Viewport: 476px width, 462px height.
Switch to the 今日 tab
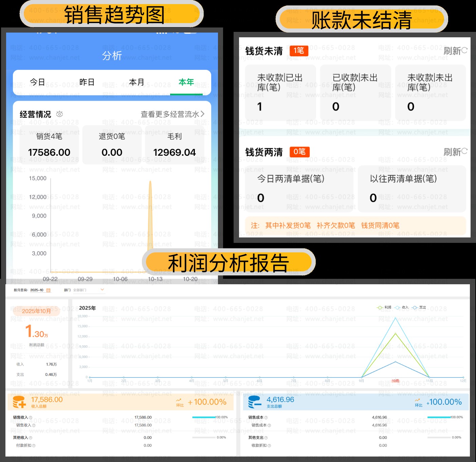pos(37,82)
